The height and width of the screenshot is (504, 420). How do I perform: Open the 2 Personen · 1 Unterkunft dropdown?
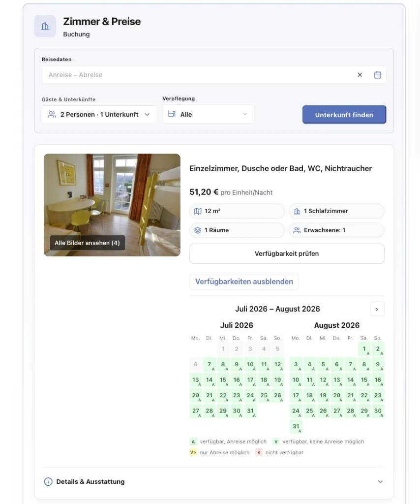99,114
